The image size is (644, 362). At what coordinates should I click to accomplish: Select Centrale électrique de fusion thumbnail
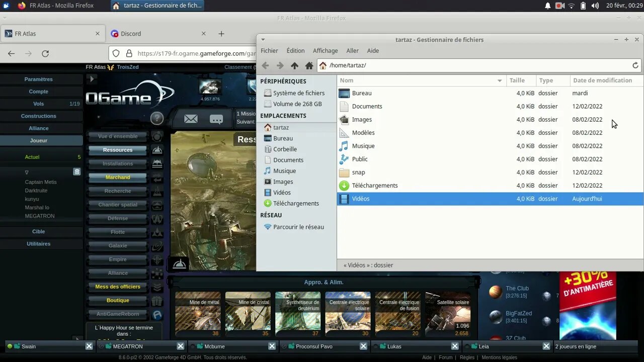[398, 314]
